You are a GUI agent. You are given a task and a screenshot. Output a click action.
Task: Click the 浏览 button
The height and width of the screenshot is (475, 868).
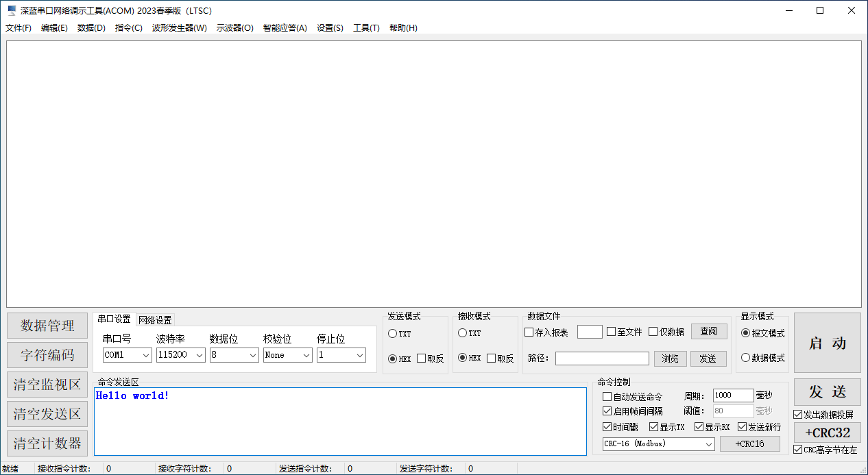(x=671, y=358)
